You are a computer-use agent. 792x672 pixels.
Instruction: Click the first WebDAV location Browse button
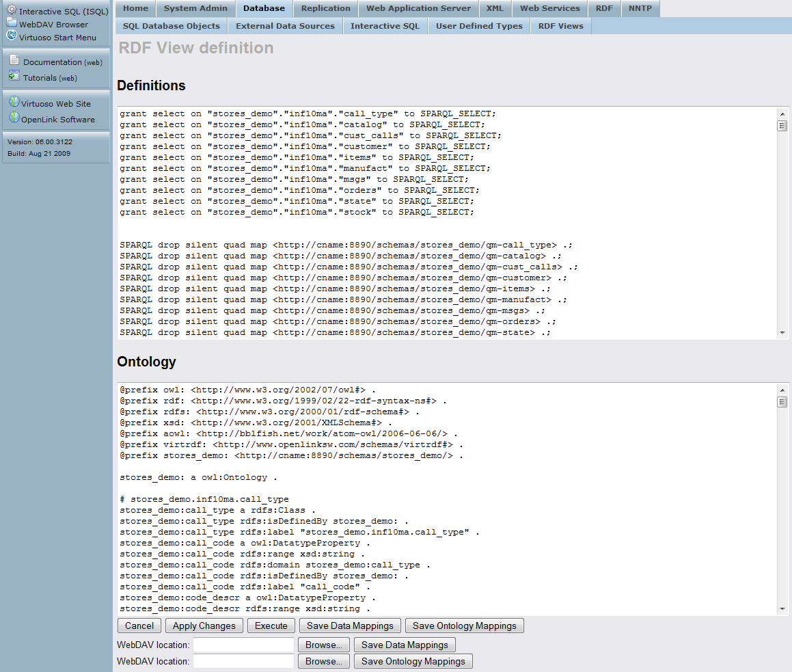(x=324, y=645)
